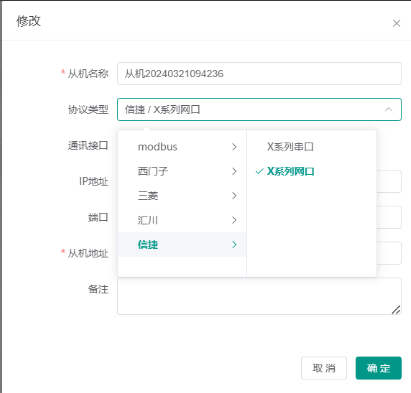Viewport: 411px width, 393px height.
Task: Click the 从机名称 input field
Action: click(x=259, y=73)
